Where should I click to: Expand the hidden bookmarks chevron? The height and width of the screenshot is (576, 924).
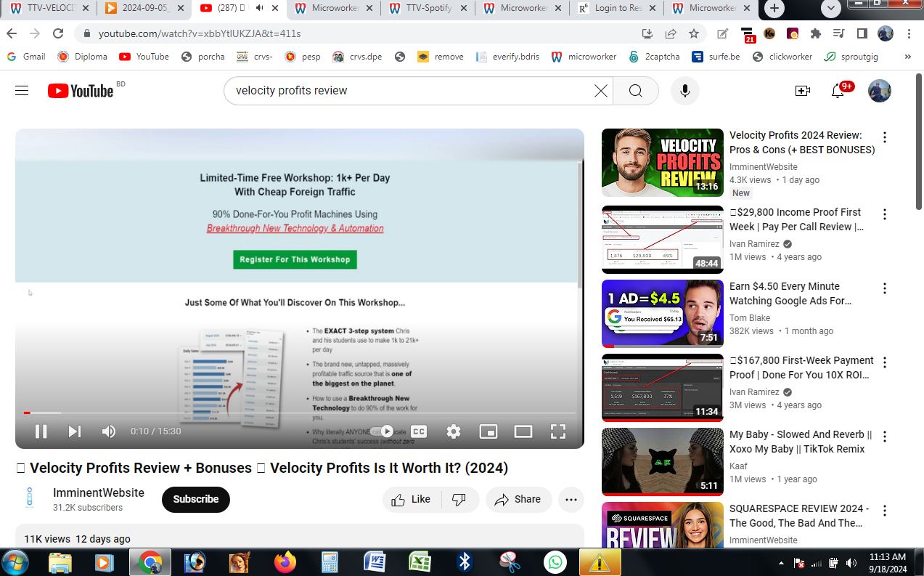click(908, 57)
